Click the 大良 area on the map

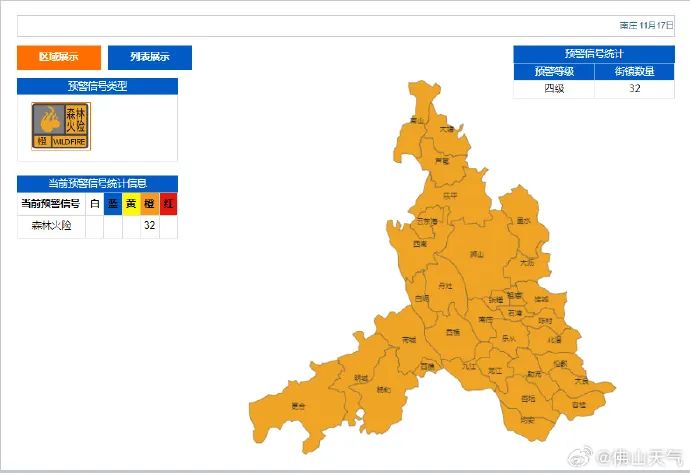point(581,380)
